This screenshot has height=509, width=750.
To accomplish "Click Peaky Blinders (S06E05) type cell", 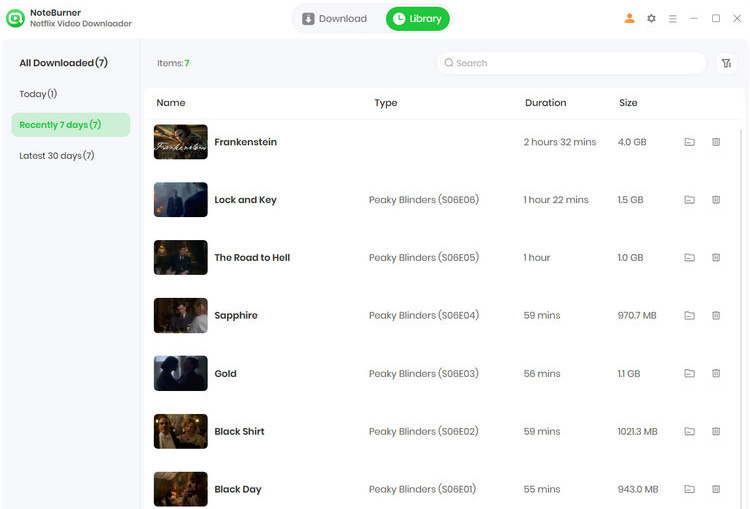I will (424, 257).
